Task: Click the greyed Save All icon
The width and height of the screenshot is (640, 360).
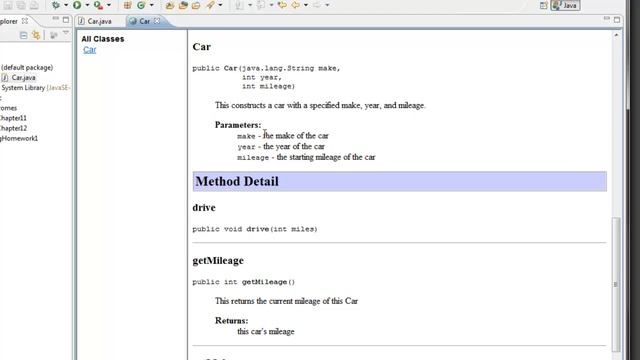Action: click(21, 5)
